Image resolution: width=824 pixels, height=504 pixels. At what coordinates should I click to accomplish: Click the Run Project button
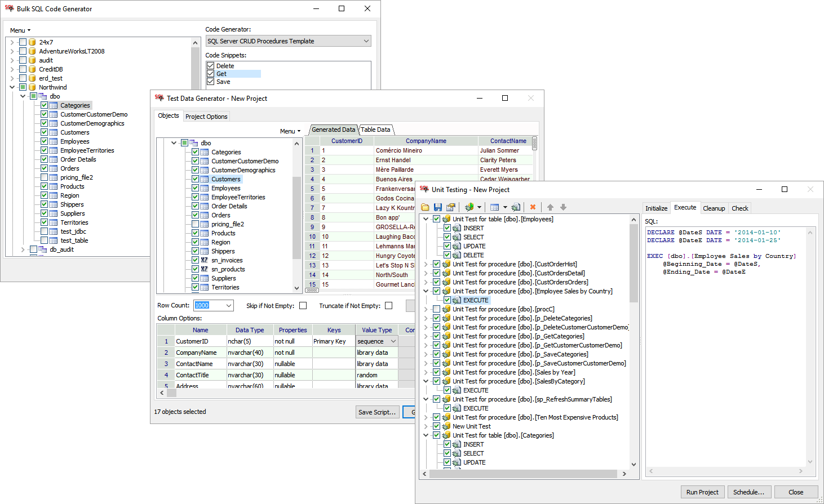tap(702, 492)
